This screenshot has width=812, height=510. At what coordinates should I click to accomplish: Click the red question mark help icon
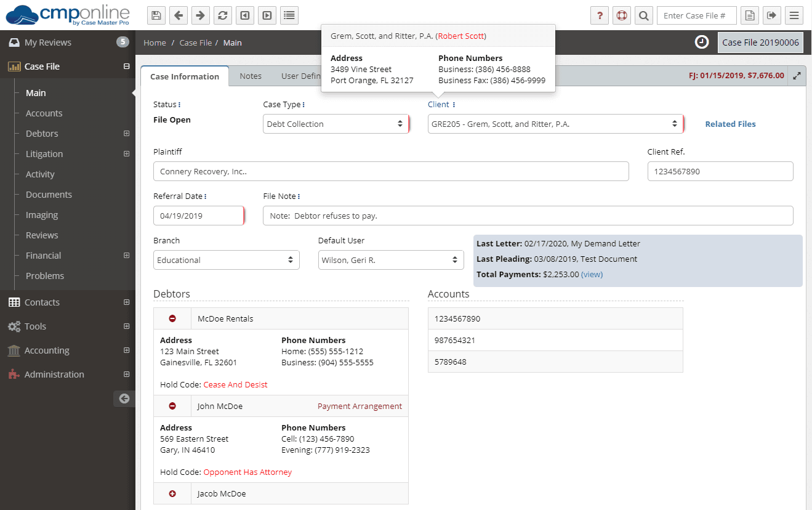click(600, 15)
